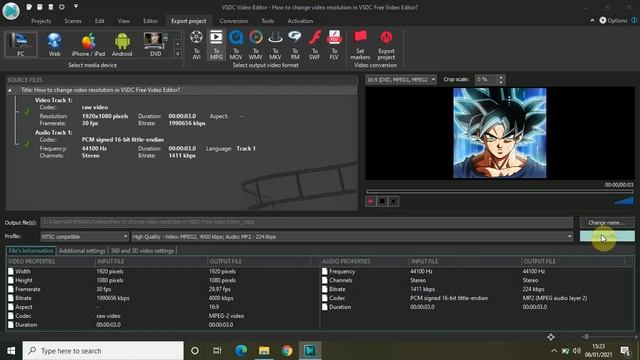The image size is (640, 360).
Task: Click the Output file path field
Action: point(307,222)
